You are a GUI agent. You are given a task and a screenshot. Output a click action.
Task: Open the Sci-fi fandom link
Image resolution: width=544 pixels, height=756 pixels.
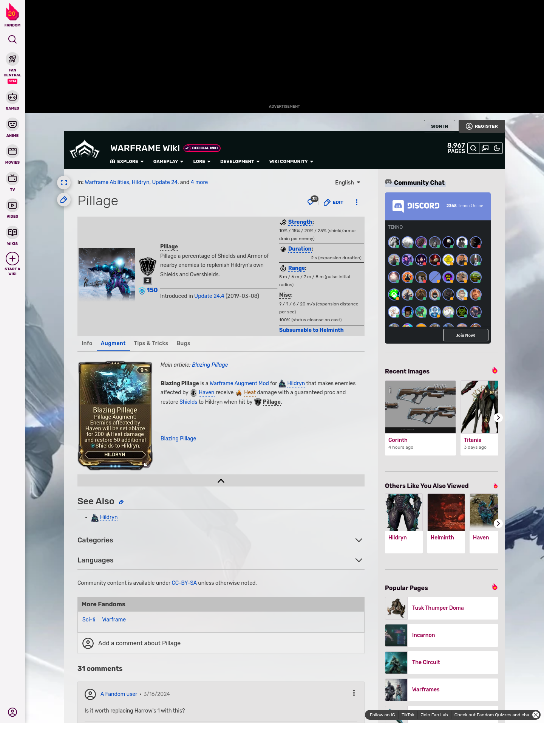[89, 620]
